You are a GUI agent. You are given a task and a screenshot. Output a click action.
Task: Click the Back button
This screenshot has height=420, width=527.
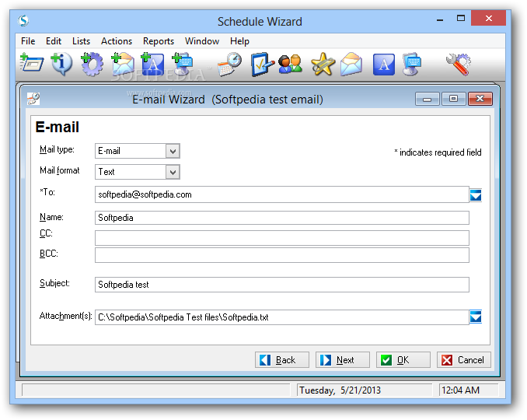pyautogui.click(x=282, y=360)
